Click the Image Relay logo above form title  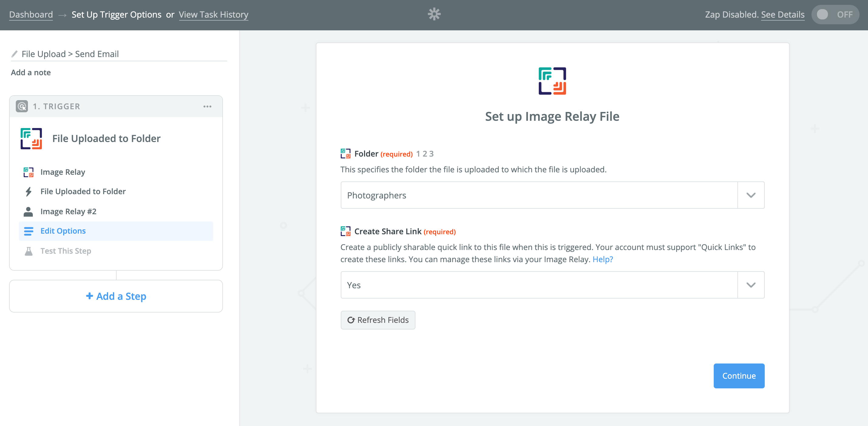[552, 81]
